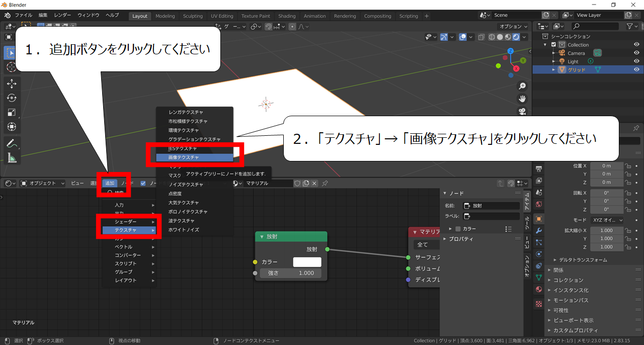Screen dimensions: 644x345
Task: Unlink material with the X button
Action: coord(314,183)
